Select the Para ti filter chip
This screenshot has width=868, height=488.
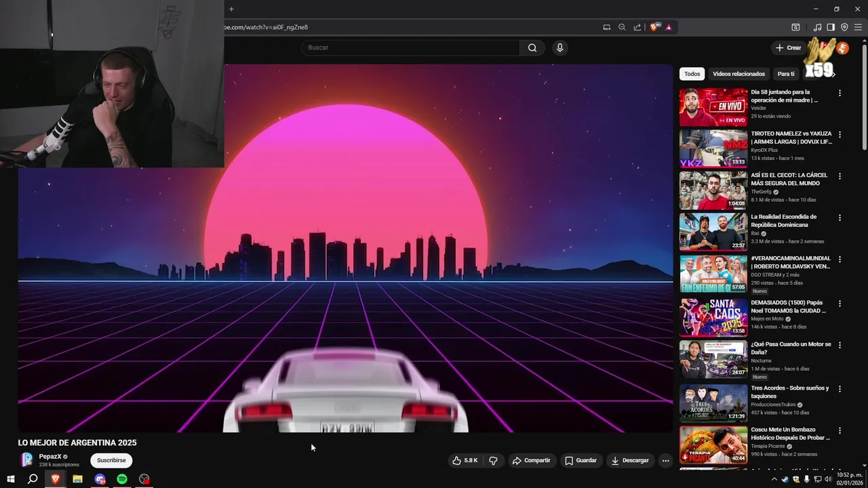click(x=786, y=74)
